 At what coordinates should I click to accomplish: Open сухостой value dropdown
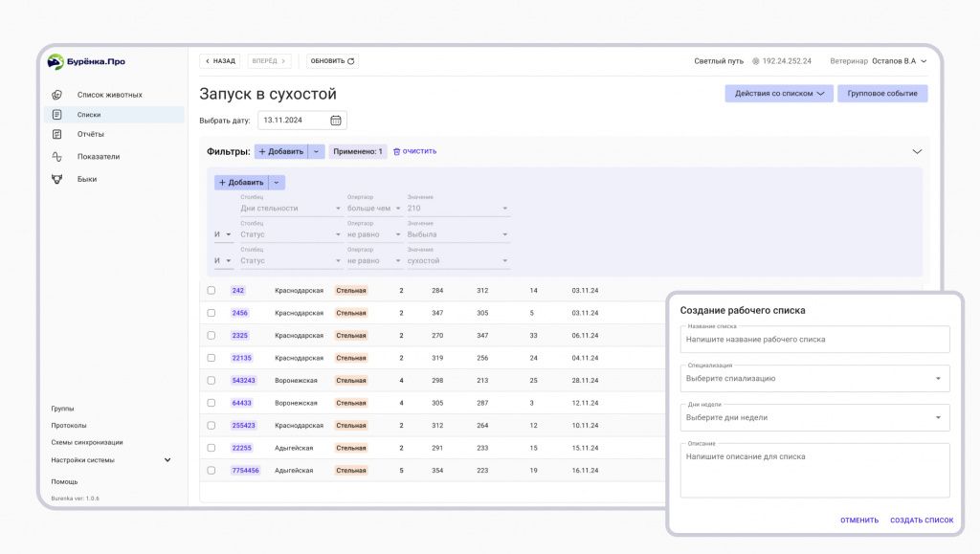pos(457,261)
